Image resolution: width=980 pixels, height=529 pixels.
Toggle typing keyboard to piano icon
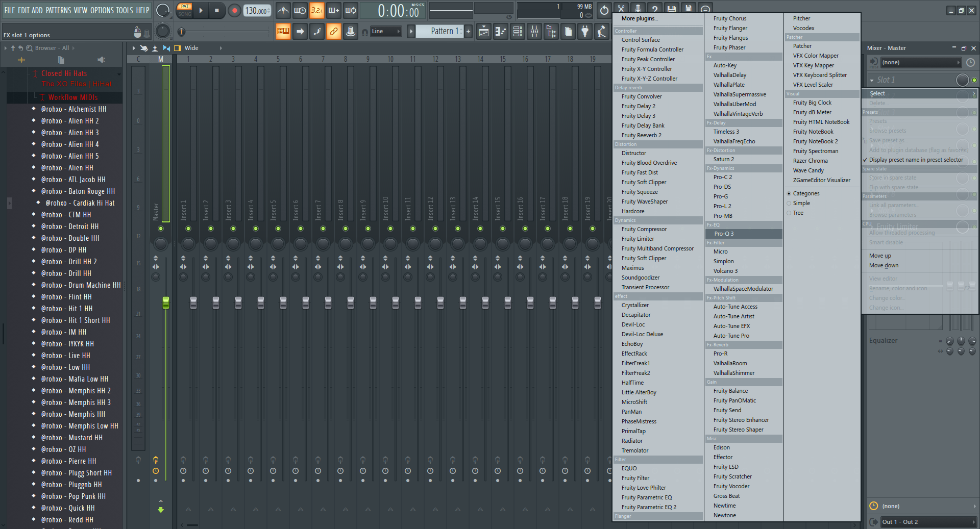[283, 32]
